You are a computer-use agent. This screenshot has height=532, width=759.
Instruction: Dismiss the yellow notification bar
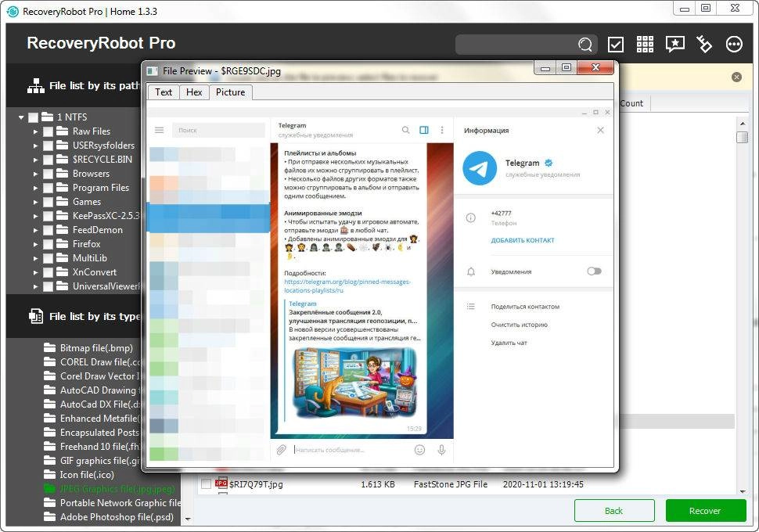(736, 77)
